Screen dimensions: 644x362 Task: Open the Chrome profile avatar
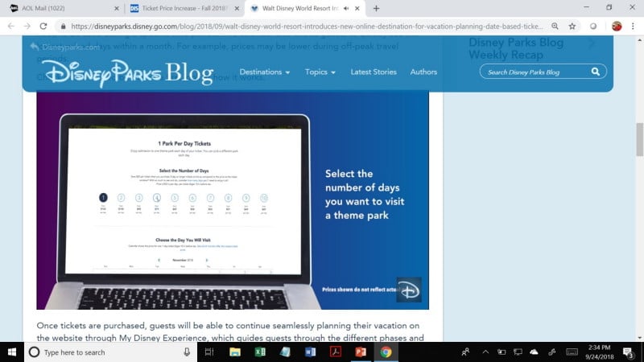click(617, 27)
